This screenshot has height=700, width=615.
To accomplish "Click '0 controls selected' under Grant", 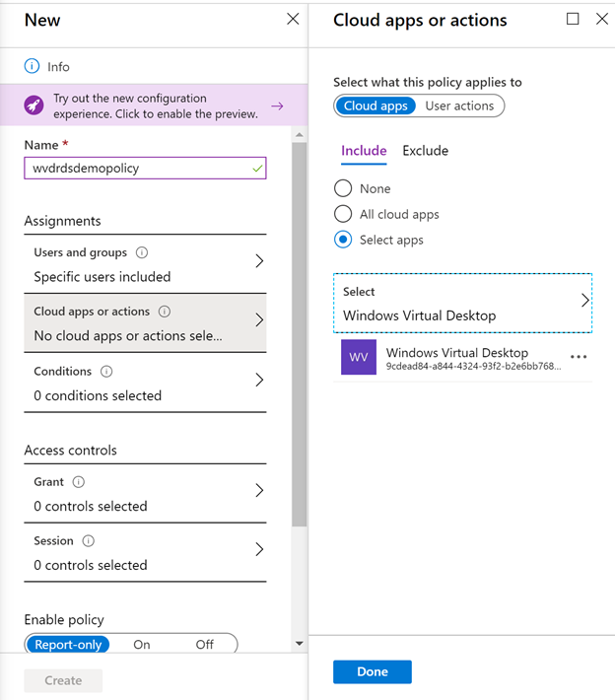I will click(91, 506).
